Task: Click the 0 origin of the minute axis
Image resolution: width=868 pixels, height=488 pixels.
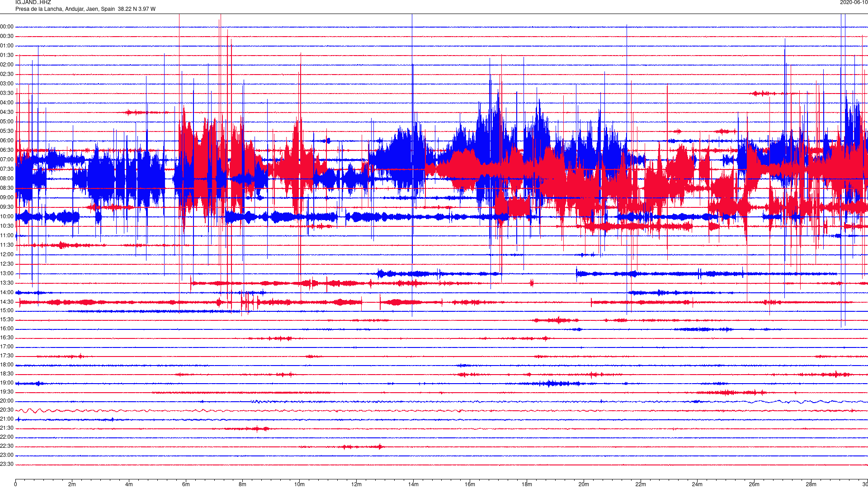Action: coord(15,484)
